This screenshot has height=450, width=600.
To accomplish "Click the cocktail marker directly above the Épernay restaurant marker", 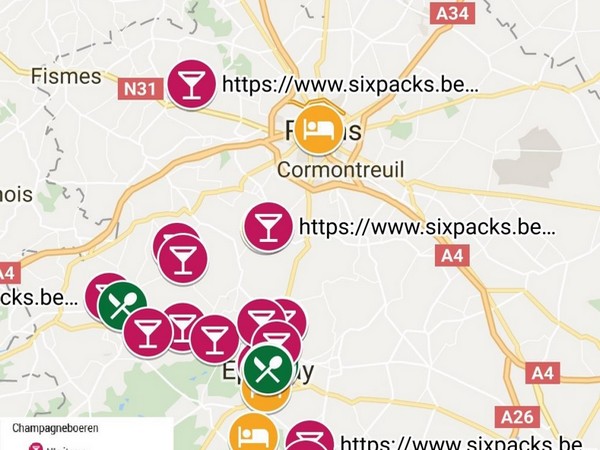I will (276, 341).
